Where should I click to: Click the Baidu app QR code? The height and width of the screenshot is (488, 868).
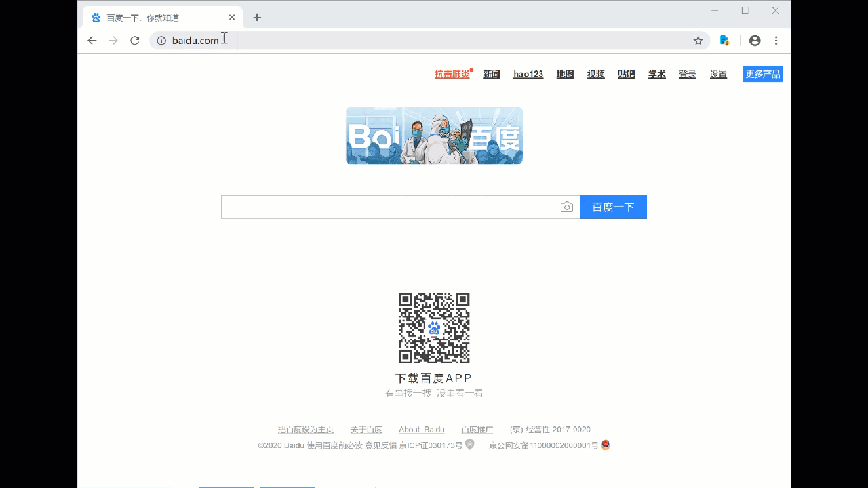coord(434,328)
